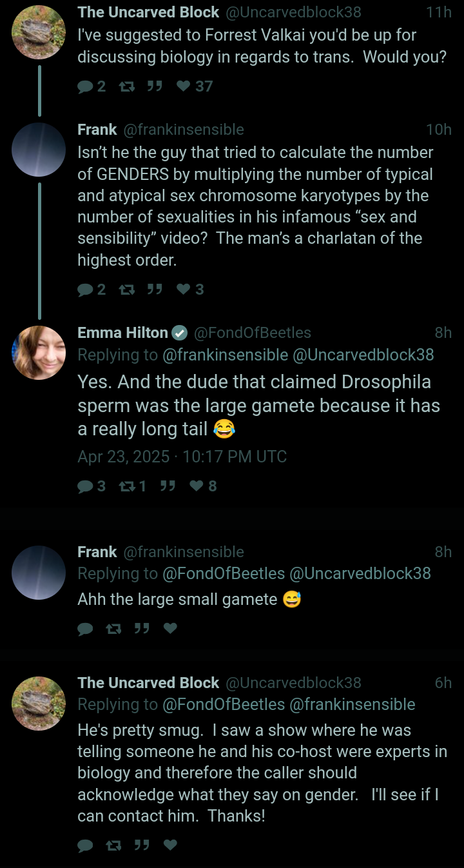Viewport: 464px width, 868px height.
Task: Quote Frank's tweet about the charlatan
Action: pyautogui.click(x=154, y=290)
